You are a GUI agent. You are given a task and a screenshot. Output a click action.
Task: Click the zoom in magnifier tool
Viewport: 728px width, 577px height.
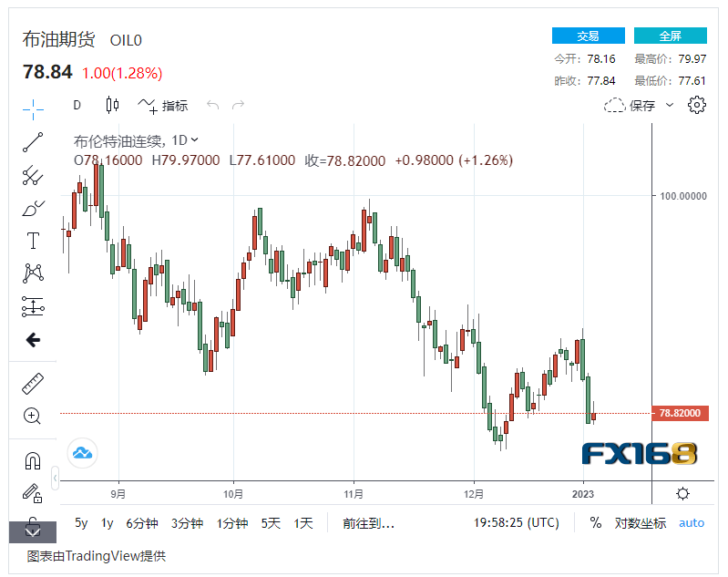33,417
